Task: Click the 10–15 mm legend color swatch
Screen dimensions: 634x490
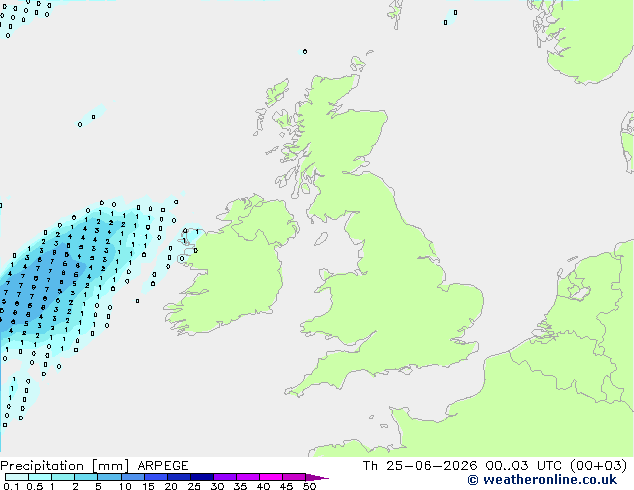Action: pyautogui.click(x=132, y=477)
